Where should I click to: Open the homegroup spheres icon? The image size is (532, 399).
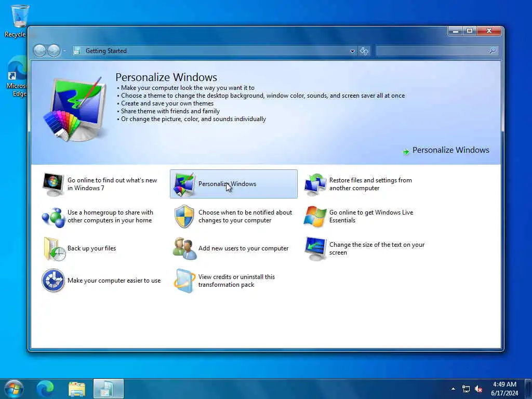point(53,217)
